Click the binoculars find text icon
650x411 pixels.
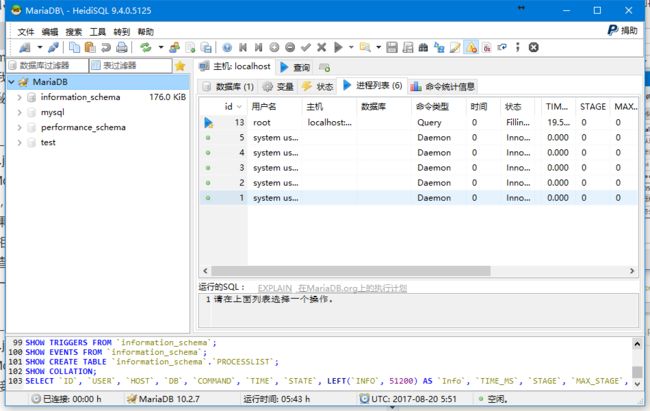point(423,47)
